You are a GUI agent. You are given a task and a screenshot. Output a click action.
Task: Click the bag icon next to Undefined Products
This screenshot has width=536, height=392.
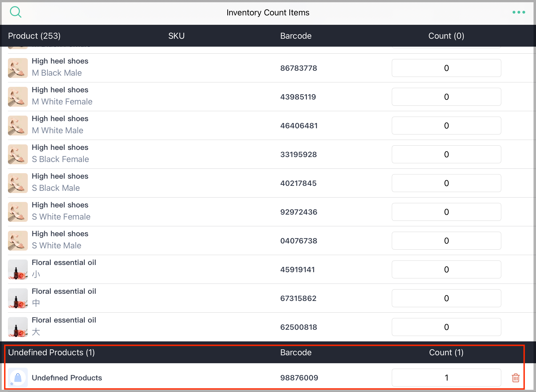coord(18,378)
